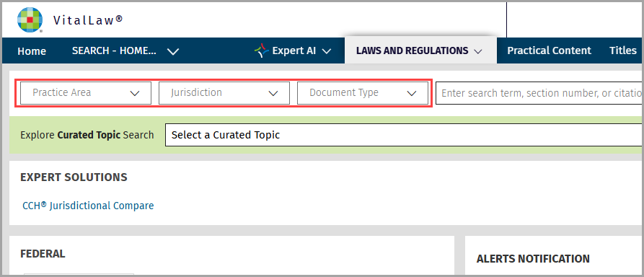The height and width of the screenshot is (277, 644).
Task: Open the Practice Area dropdown
Action: [86, 93]
